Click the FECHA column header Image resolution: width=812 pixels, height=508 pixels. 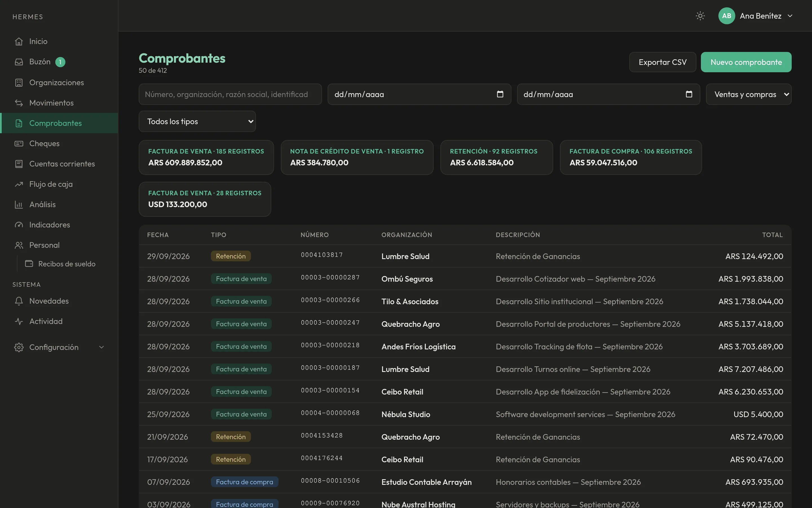point(158,235)
